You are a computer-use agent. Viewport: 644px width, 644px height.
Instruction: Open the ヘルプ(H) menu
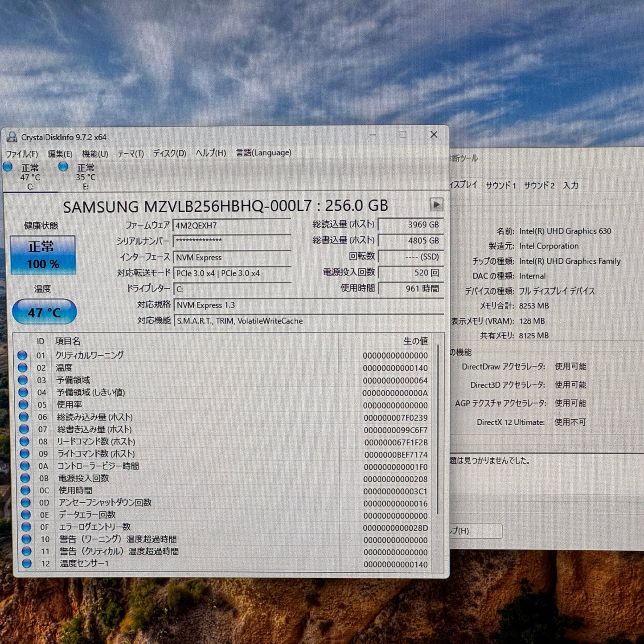pyautogui.click(x=211, y=153)
